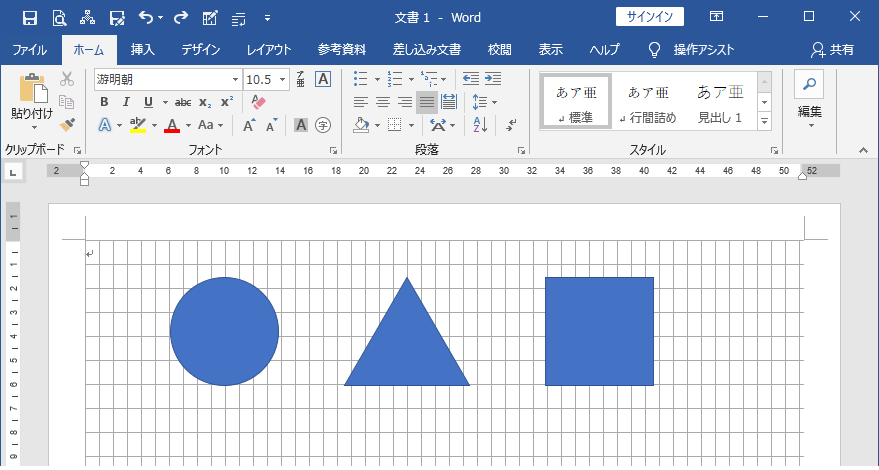Click the Redo arrow icon

tap(180, 17)
